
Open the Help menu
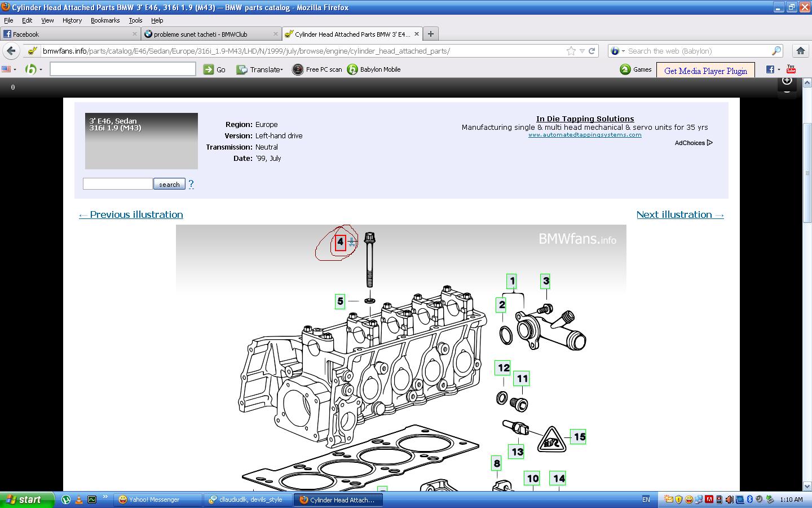157,20
